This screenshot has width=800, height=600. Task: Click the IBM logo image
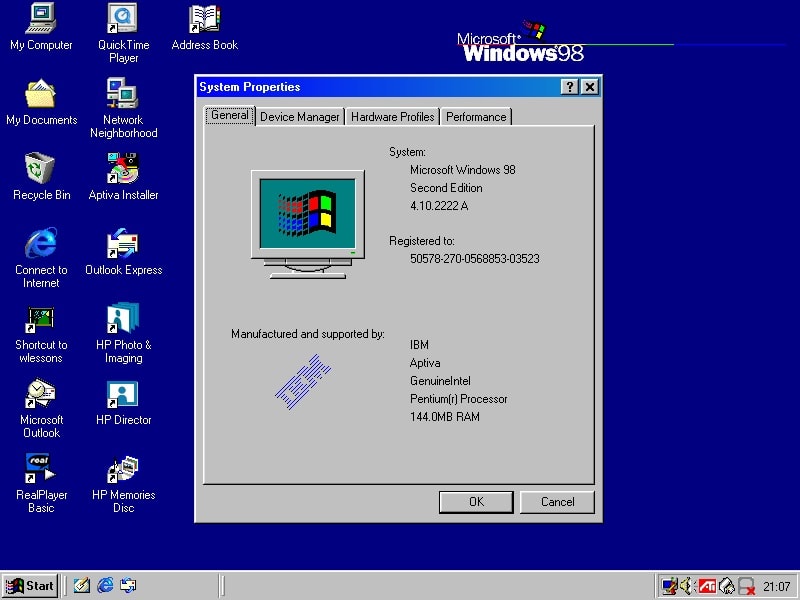click(303, 382)
